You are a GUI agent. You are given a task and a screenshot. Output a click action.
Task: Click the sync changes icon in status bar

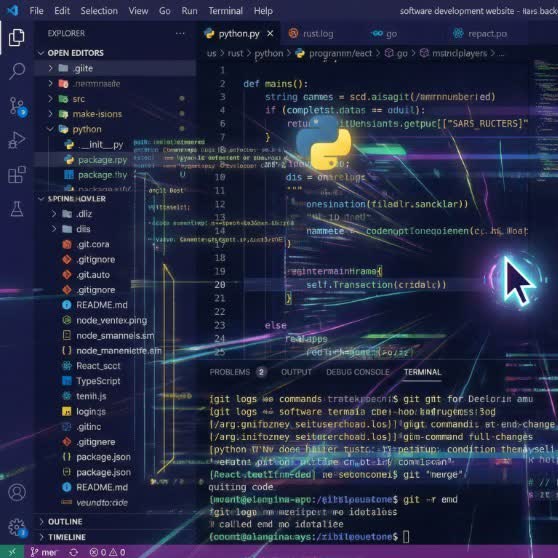74,552
